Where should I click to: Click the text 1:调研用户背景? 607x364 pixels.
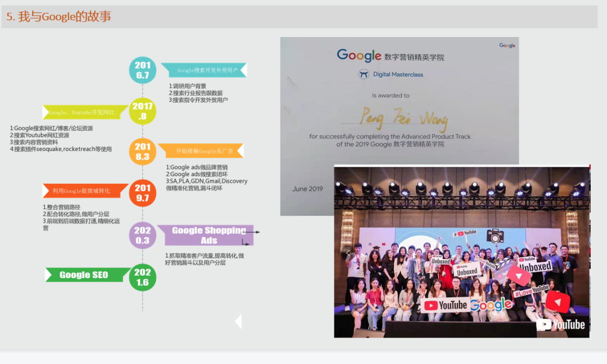pos(187,86)
